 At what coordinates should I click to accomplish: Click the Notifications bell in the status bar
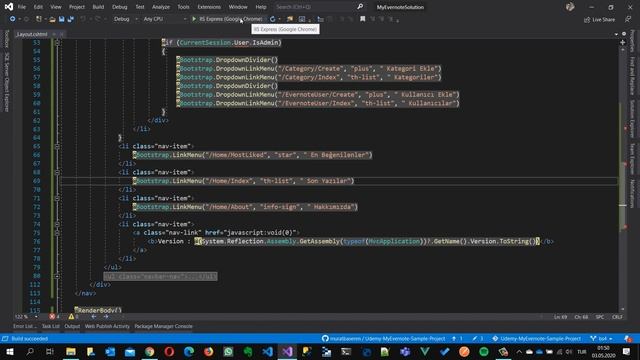(628, 339)
